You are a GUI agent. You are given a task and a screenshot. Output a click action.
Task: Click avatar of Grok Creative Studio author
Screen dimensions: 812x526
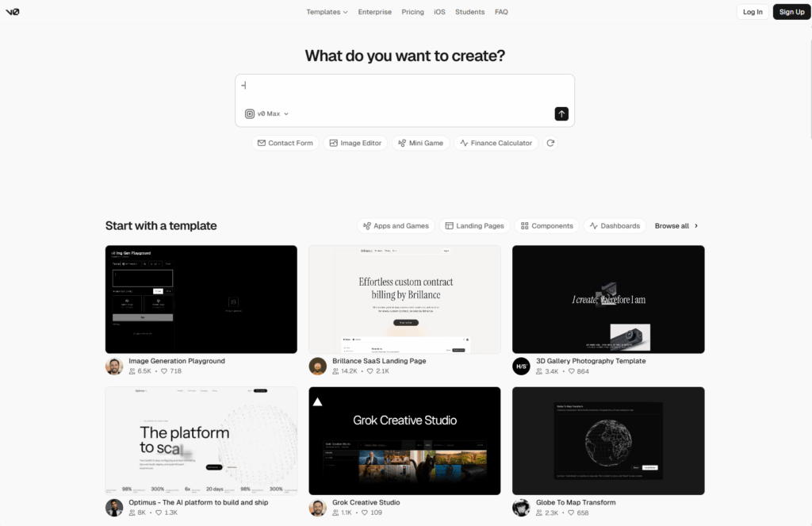[317, 507]
